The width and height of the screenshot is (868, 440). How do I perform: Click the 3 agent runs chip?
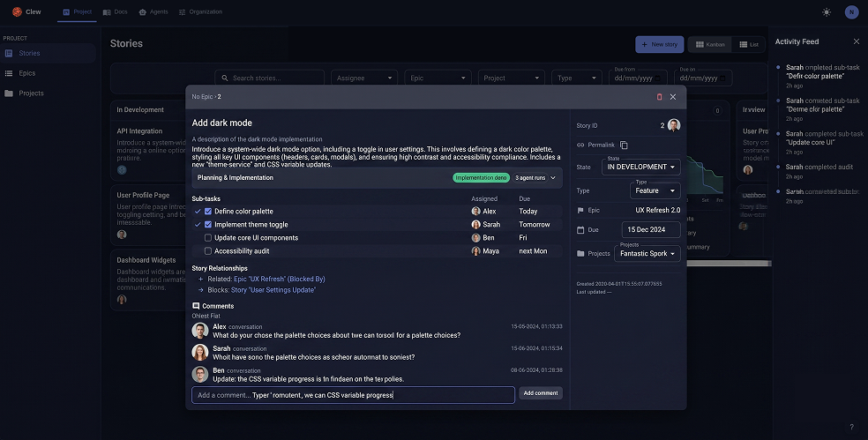(x=530, y=177)
